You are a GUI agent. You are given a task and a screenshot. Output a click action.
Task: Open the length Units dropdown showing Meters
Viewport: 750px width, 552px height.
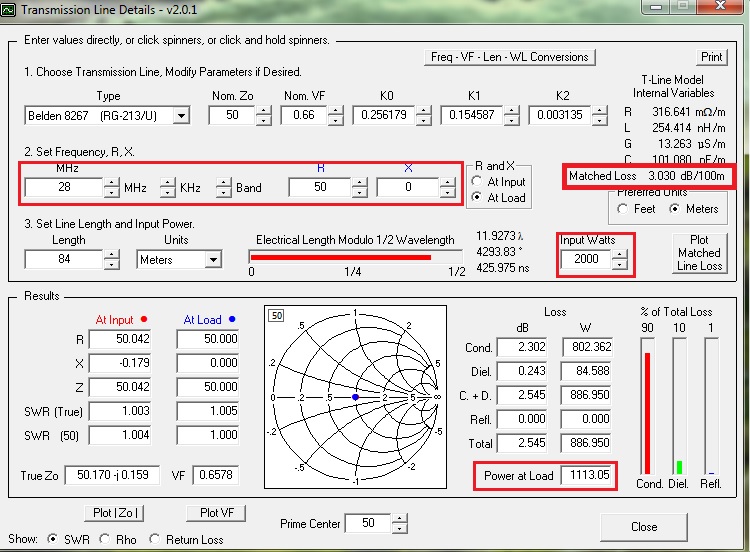point(213,260)
